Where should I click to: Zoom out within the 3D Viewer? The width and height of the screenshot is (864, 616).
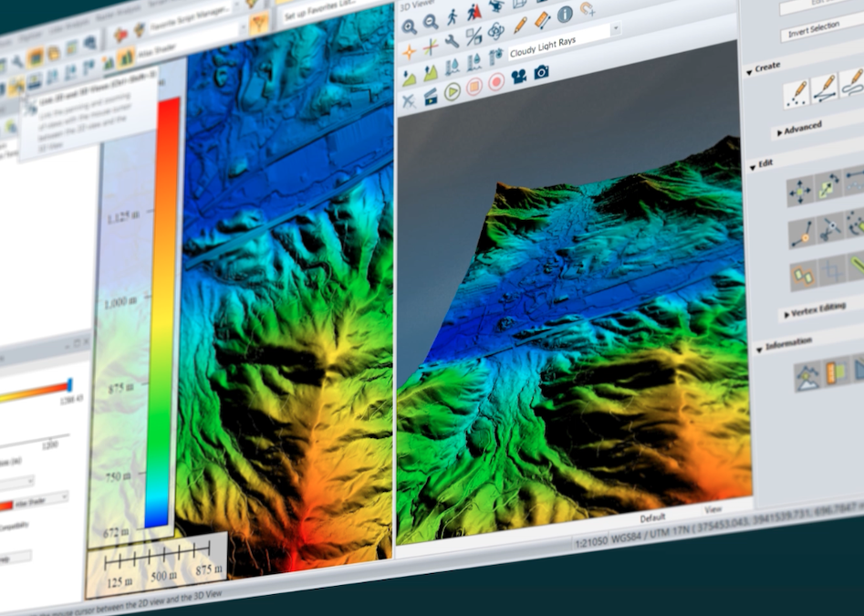point(431,22)
